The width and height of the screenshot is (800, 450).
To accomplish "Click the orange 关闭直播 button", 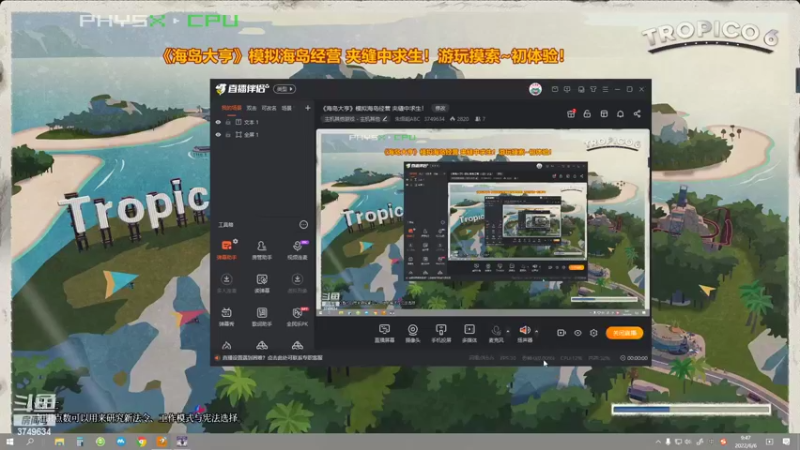I will click(624, 333).
